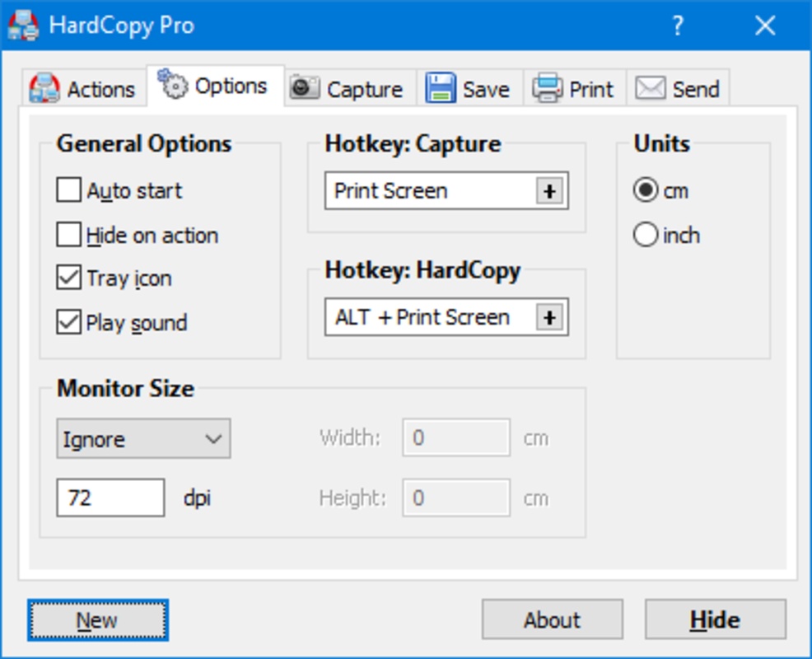Viewport: 812px width, 659px height.
Task: Open the Monitor Size Ignore dropdown
Action: click(x=143, y=439)
